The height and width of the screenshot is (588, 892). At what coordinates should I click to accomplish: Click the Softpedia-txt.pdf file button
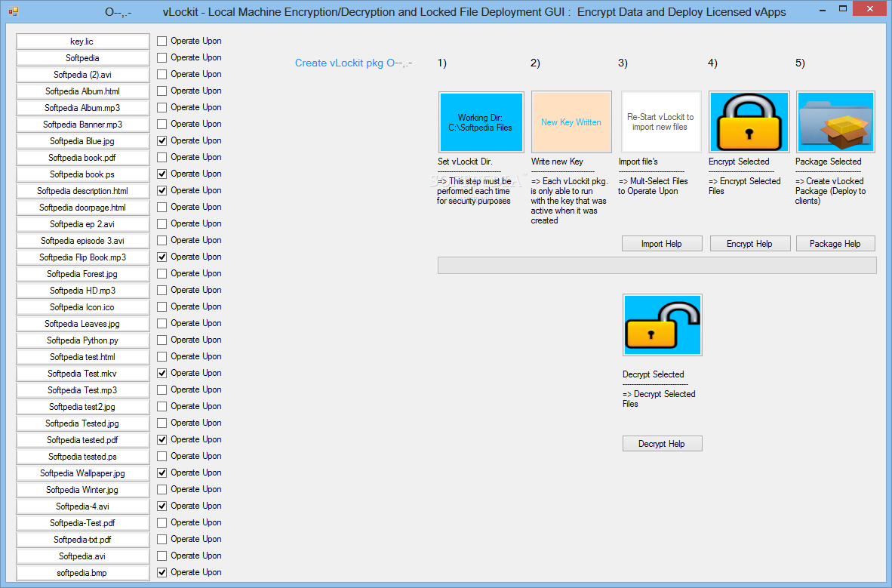pyautogui.click(x=82, y=539)
